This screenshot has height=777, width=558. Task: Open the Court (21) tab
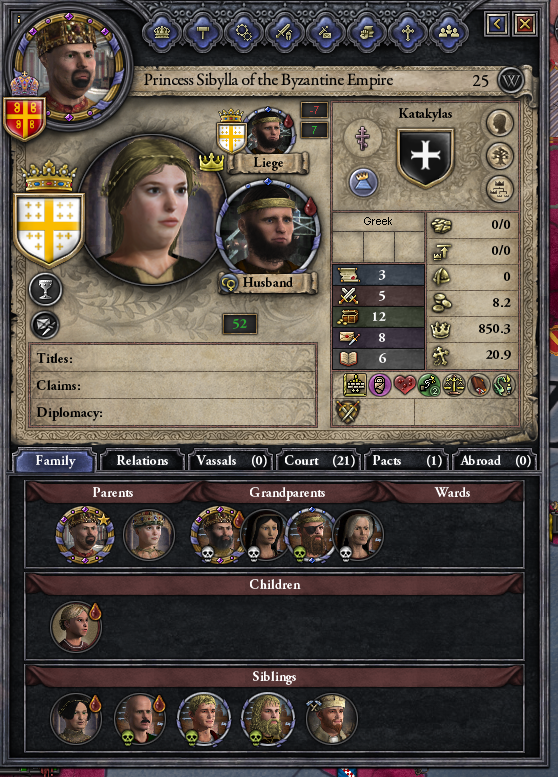click(x=320, y=461)
